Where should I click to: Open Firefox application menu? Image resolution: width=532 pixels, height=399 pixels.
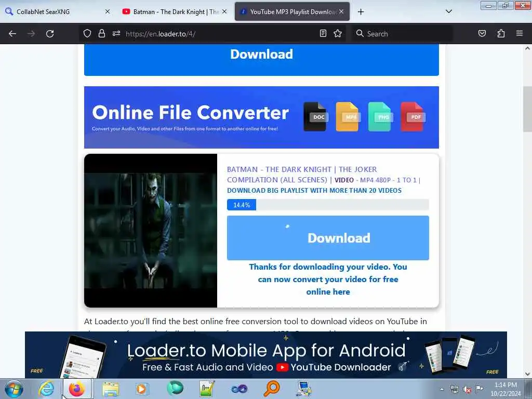(x=520, y=33)
